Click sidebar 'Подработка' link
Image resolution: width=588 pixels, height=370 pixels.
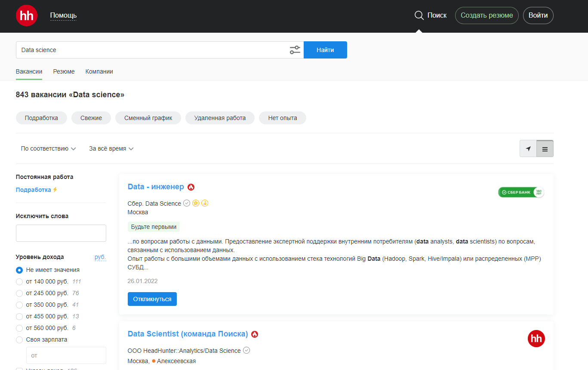pos(34,190)
